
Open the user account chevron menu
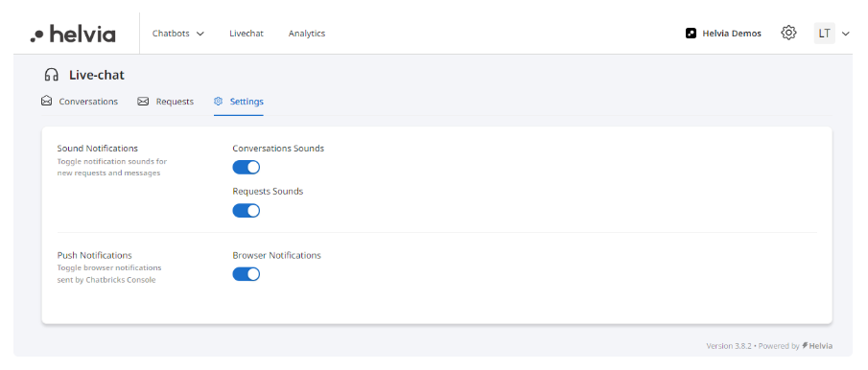845,34
